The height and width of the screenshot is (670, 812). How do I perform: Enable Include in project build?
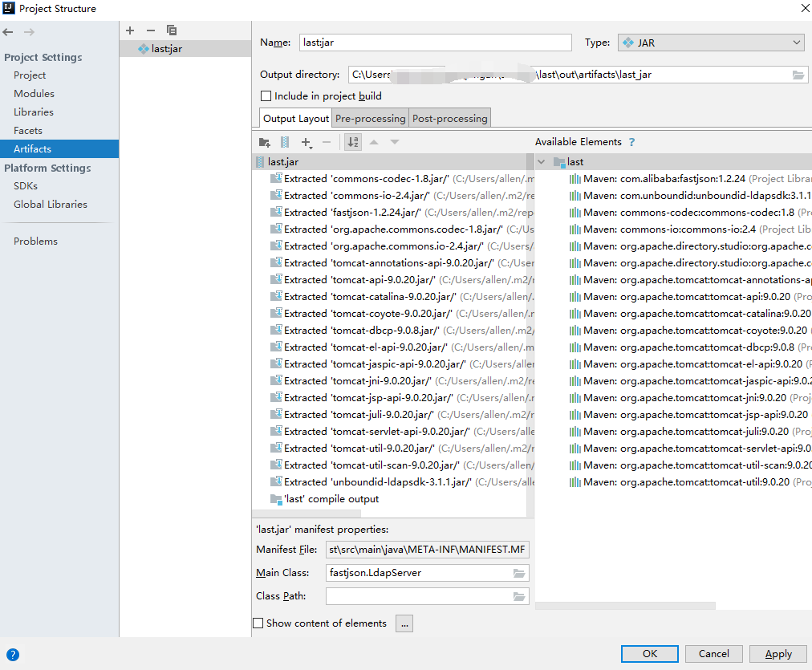click(266, 95)
